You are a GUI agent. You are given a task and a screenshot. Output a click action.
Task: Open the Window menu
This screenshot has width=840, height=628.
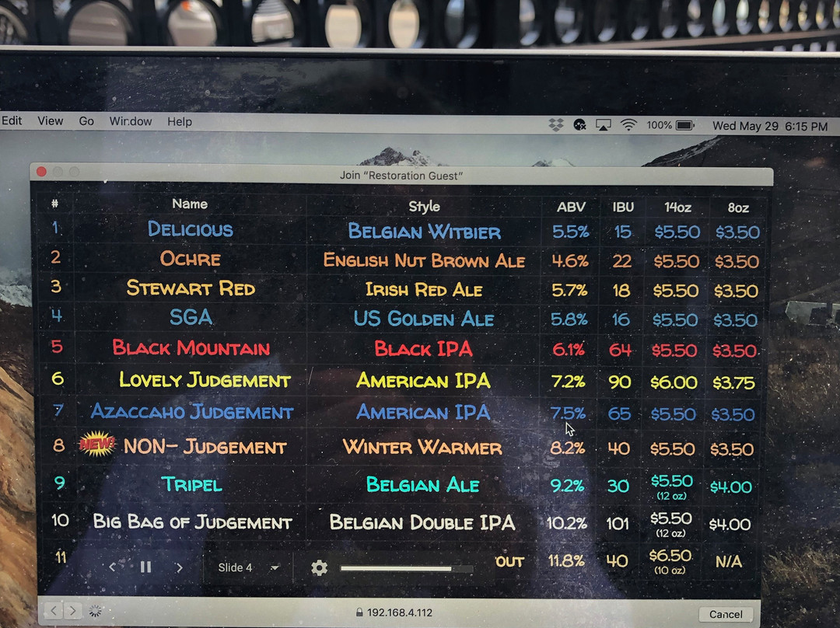(x=131, y=121)
